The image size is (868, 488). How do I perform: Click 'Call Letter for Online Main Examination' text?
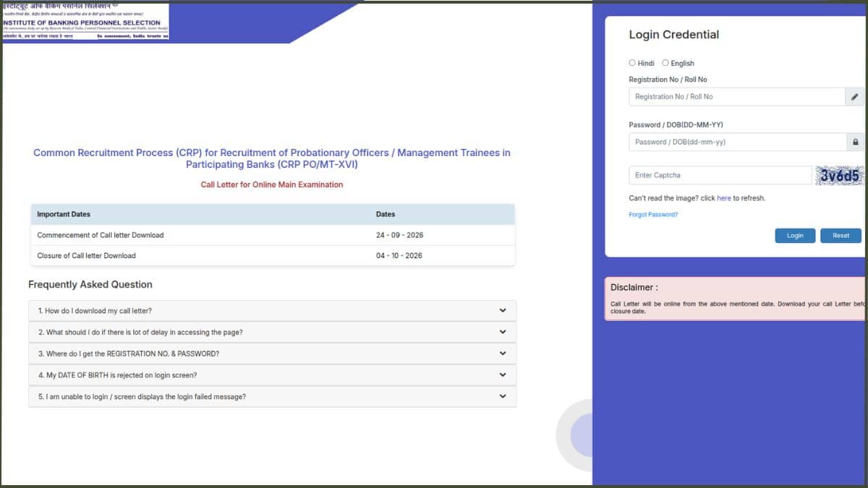point(272,184)
